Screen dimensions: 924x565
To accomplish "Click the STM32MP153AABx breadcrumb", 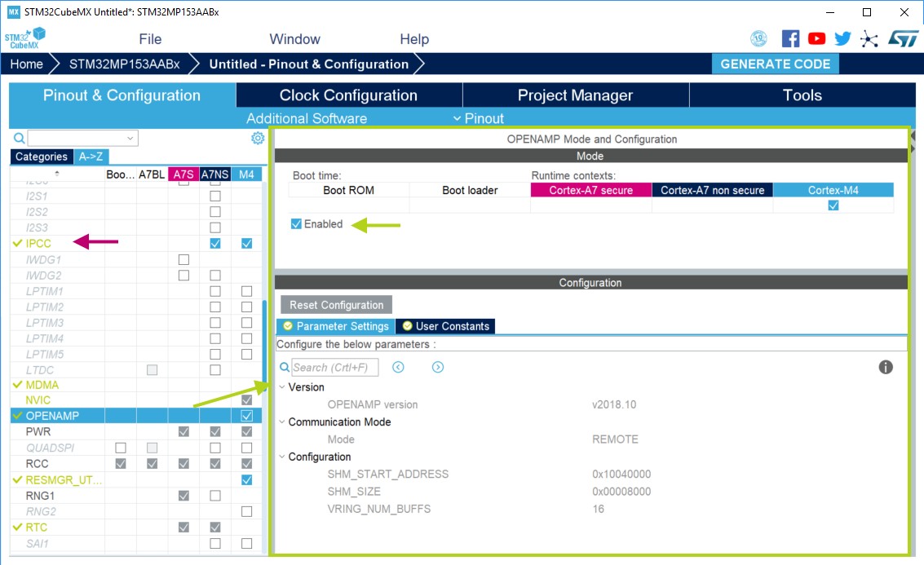I will 124,64.
